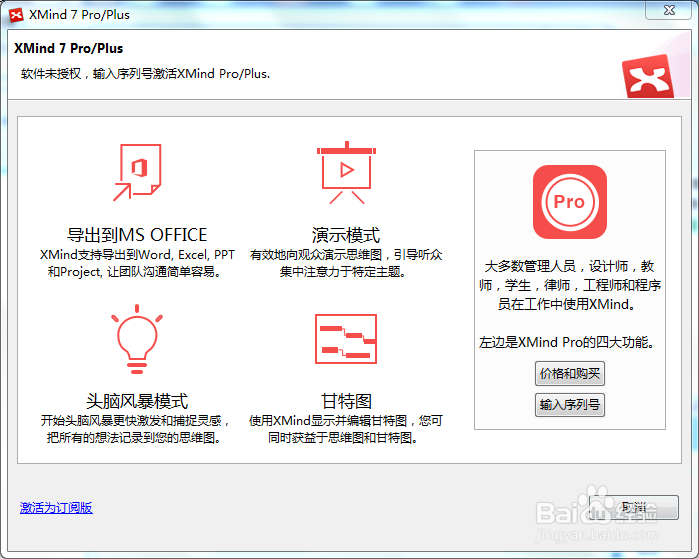The height and width of the screenshot is (559, 699).
Task: Click the Gantt chart icon
Action: (345, 340)
